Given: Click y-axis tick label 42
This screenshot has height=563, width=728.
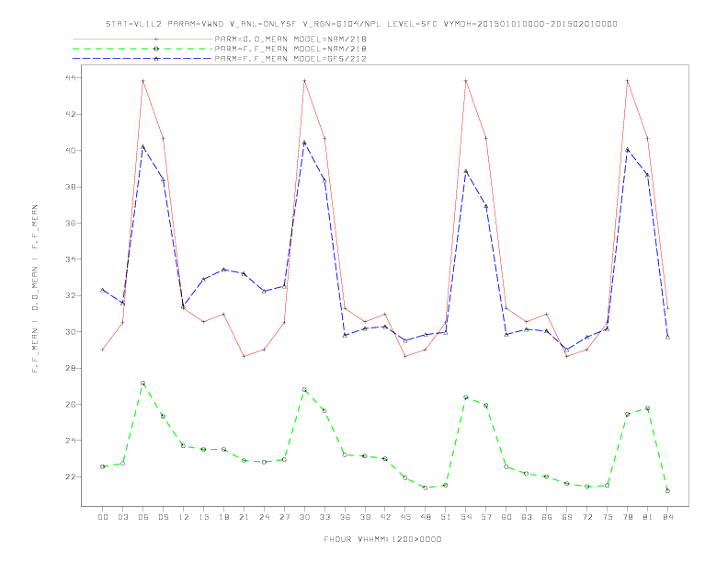Looking at the screenshot, I should click(70, 114).
